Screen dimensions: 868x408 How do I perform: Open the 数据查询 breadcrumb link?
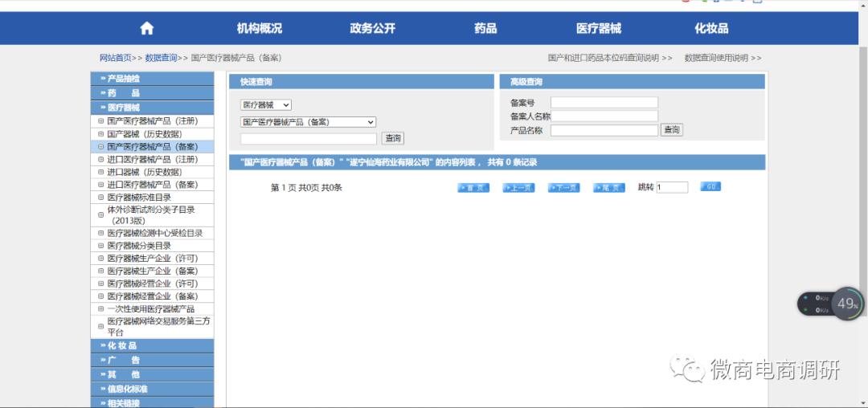(161, 58)
